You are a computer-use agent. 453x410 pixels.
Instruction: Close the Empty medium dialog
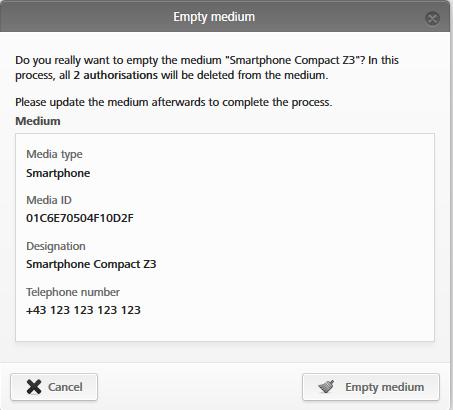coord(432,18)
